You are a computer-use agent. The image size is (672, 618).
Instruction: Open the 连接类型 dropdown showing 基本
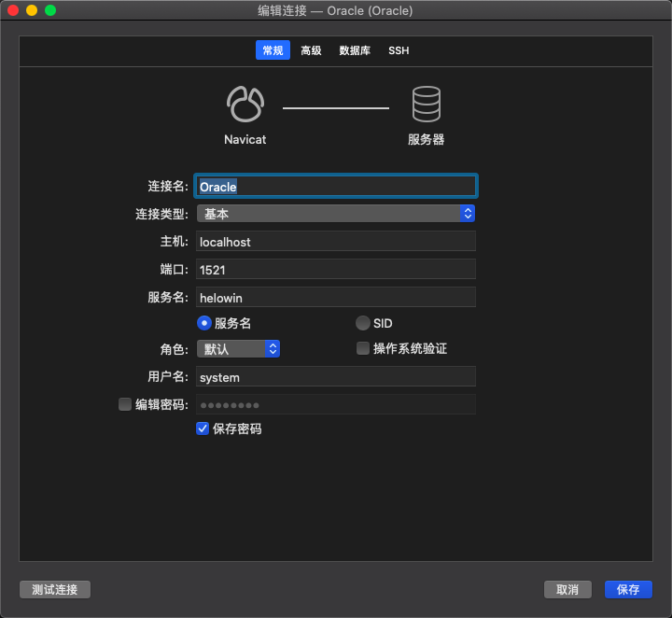coord(336,214)
